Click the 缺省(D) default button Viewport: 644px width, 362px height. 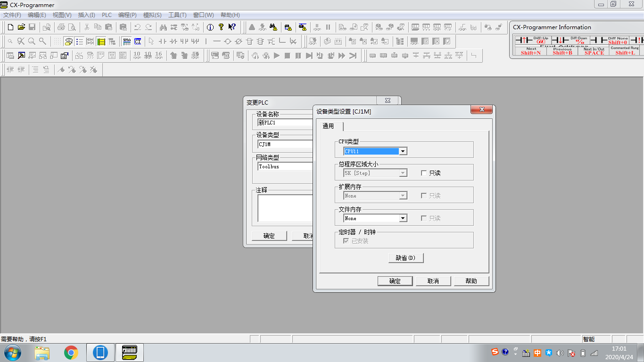405,258
